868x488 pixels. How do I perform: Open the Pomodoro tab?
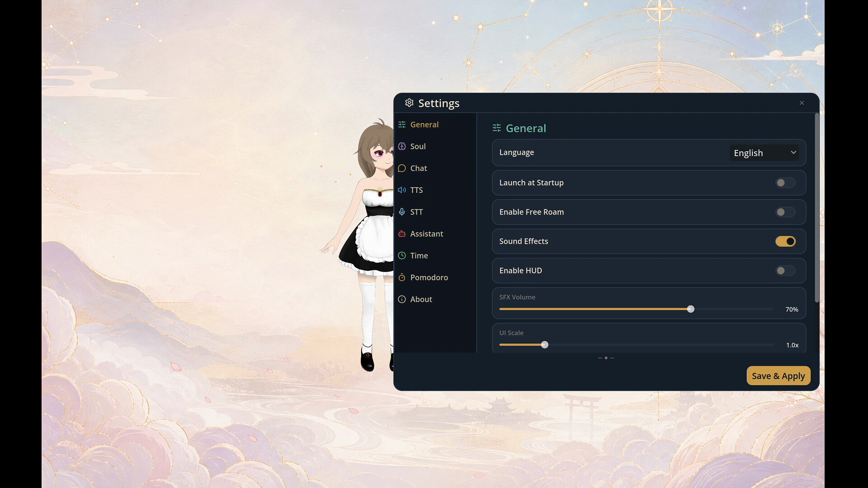click(435, 277)
